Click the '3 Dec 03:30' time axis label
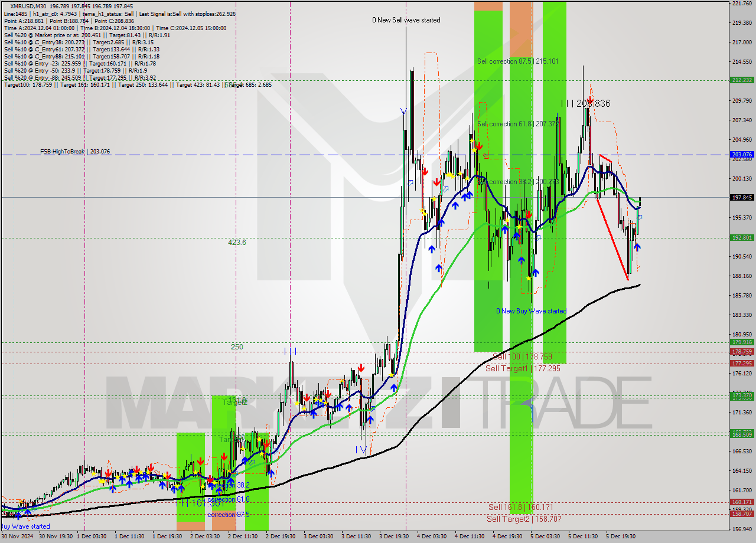Image resolution: width=756 pixels, height=543 pixels. (318, 537)
